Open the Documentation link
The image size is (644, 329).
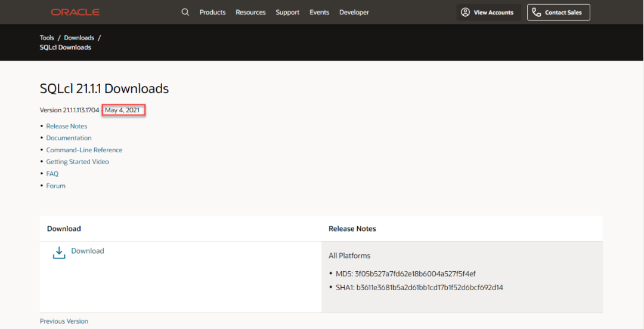69,138
